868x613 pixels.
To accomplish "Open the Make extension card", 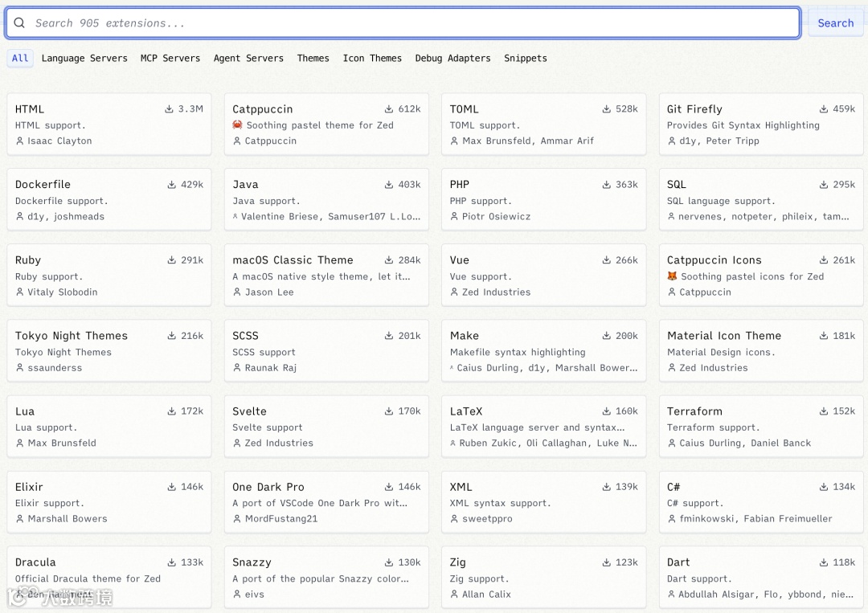I will pos(543,351).
